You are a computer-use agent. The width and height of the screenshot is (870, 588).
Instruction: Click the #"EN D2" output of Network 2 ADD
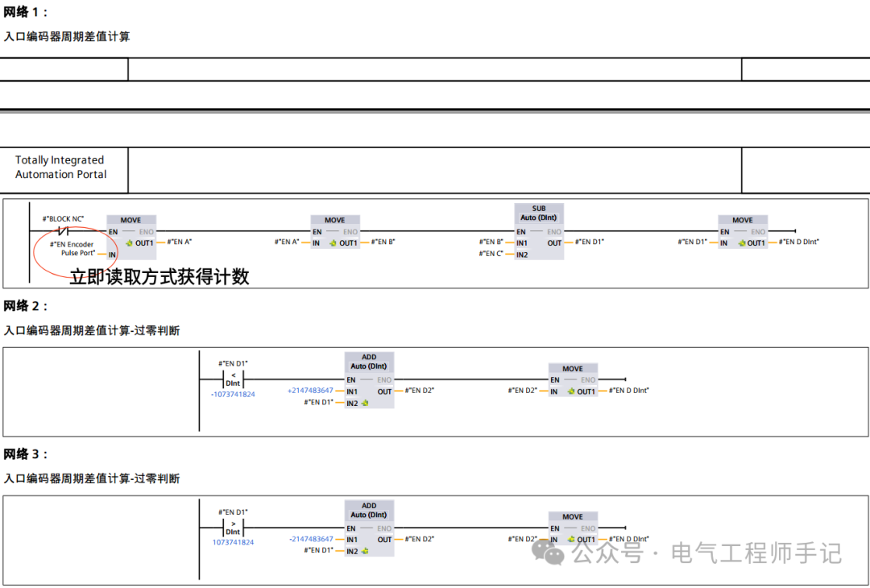point(420,391)
